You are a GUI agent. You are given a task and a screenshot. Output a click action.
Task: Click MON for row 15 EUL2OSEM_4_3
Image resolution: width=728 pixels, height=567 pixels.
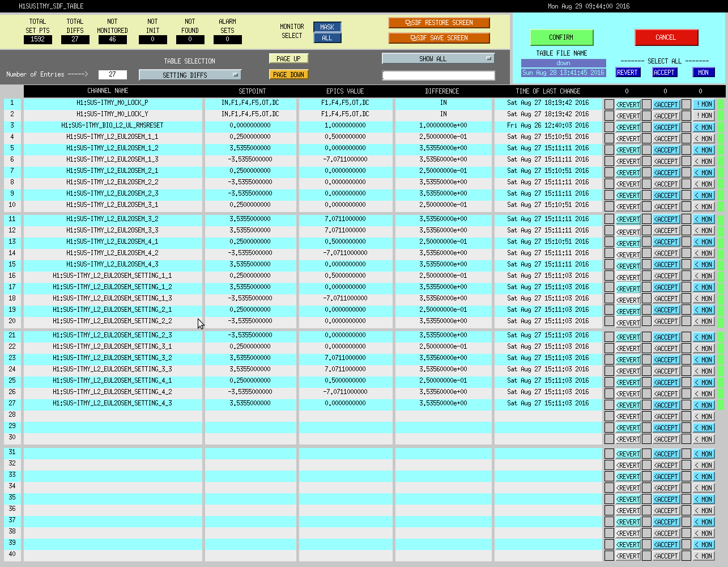click(704, 264)
